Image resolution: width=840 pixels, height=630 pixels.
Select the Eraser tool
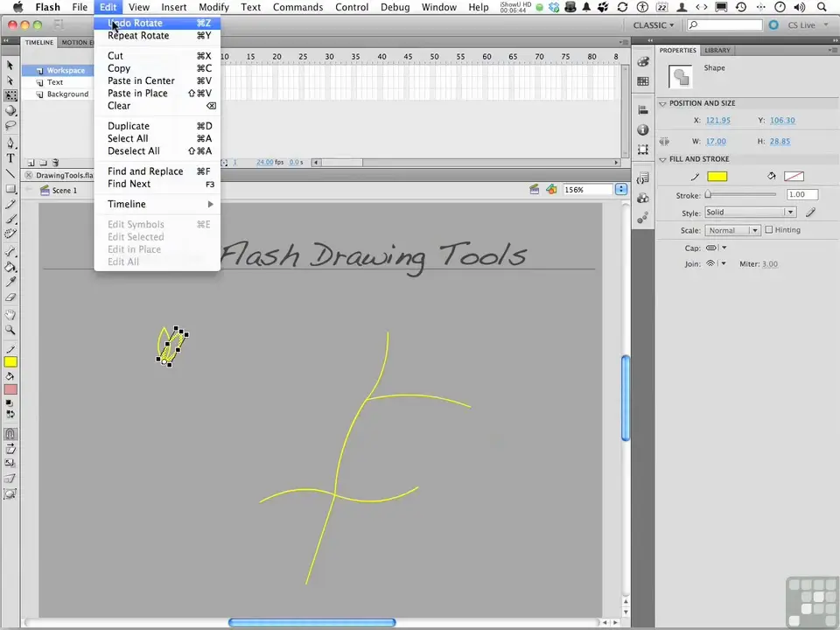pos(10,297)
